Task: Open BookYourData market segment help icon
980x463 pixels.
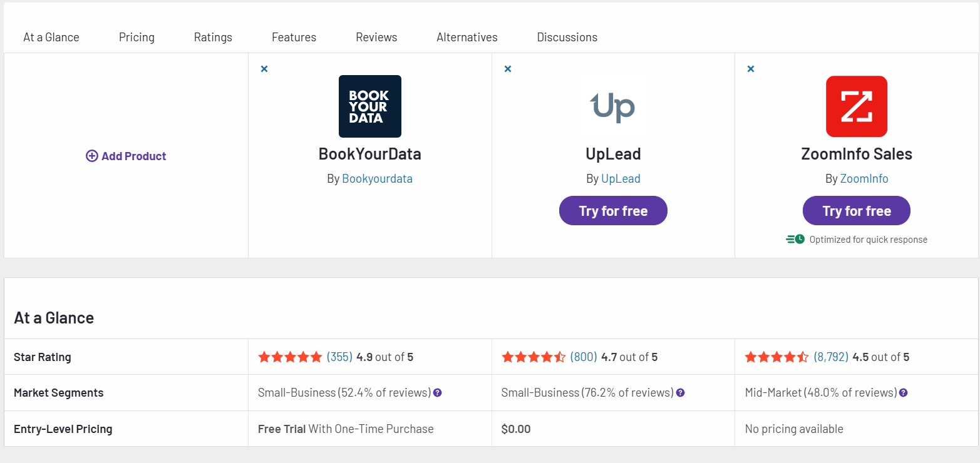Action: (438, 393)
